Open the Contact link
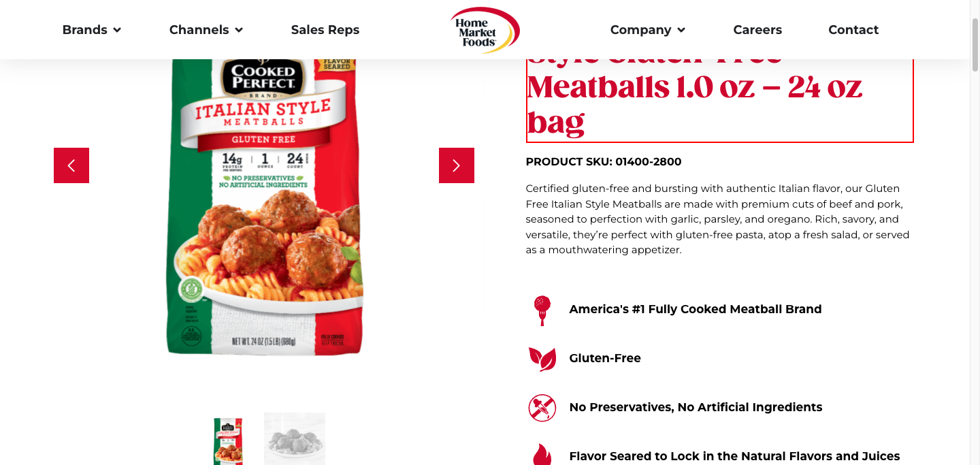Viewport: 980px width, 465px height. pos(853,30)
